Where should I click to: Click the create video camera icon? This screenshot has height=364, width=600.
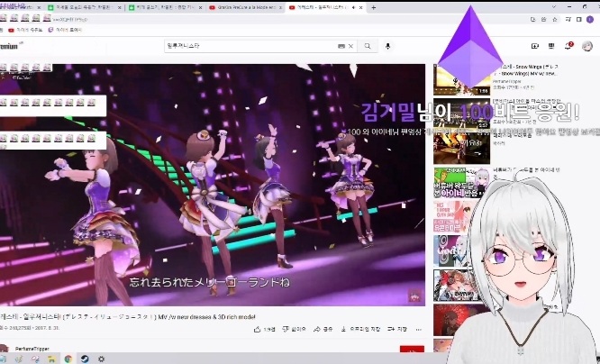click(x=535, y=45)
